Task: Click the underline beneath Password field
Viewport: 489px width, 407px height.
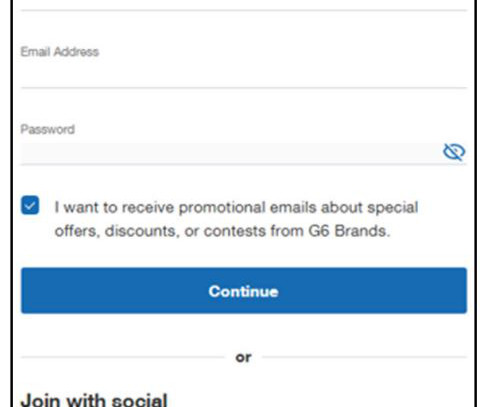Action: point(244,164)
